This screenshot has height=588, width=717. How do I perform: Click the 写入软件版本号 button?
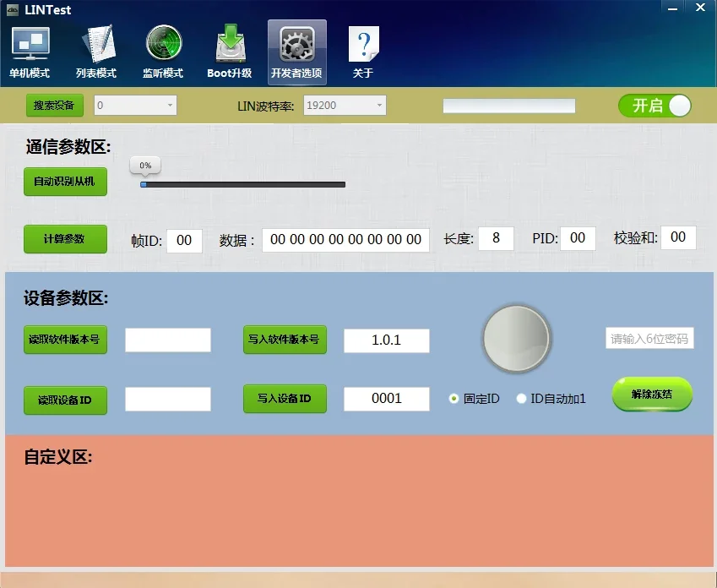(285, 340)
